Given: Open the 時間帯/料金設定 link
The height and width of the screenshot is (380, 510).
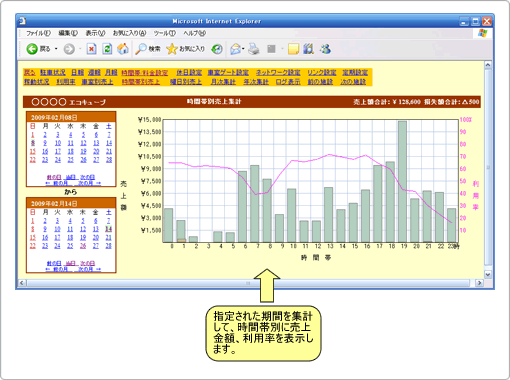Looking at the screenshot, I should 145,72.
